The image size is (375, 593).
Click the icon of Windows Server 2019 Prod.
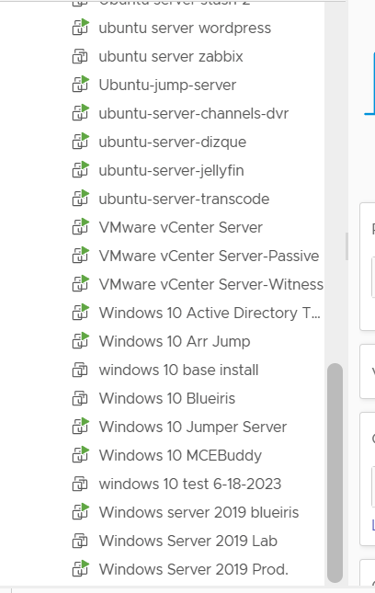(80, 569)
